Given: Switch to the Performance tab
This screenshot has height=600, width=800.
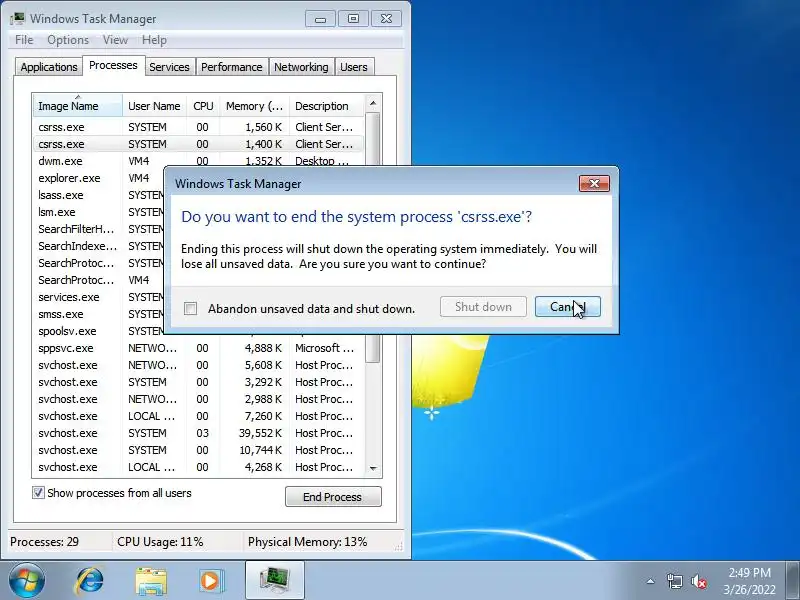Looking at the screenshot, I should tap(232, 67).
